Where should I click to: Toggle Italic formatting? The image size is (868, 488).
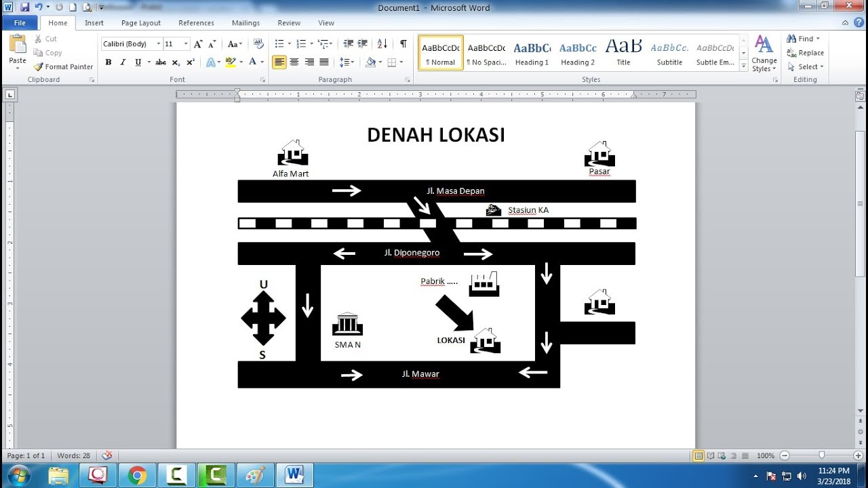(x=123, y=62)
